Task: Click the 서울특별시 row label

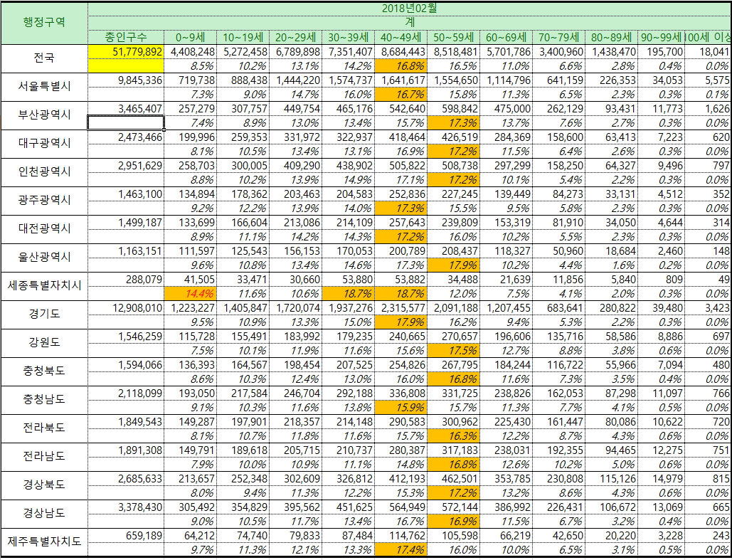Action: tap(44, 87)
